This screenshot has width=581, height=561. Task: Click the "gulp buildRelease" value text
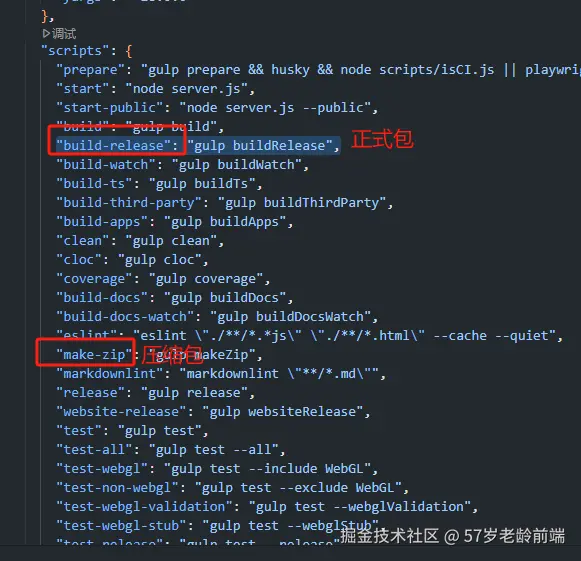(259, 145)
